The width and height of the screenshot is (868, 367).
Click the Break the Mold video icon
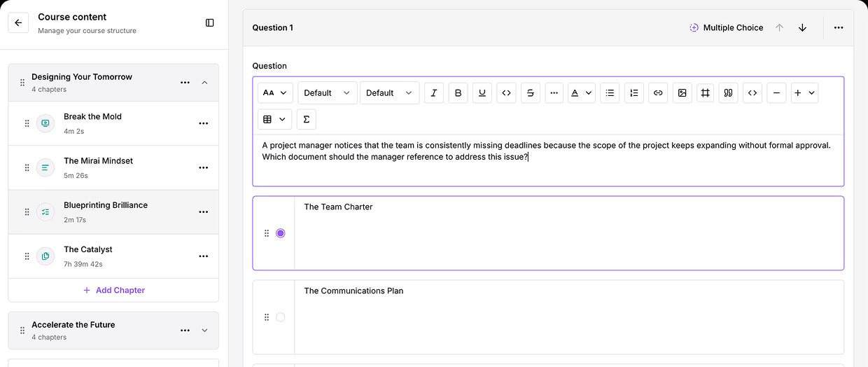[x=45, y=123]
